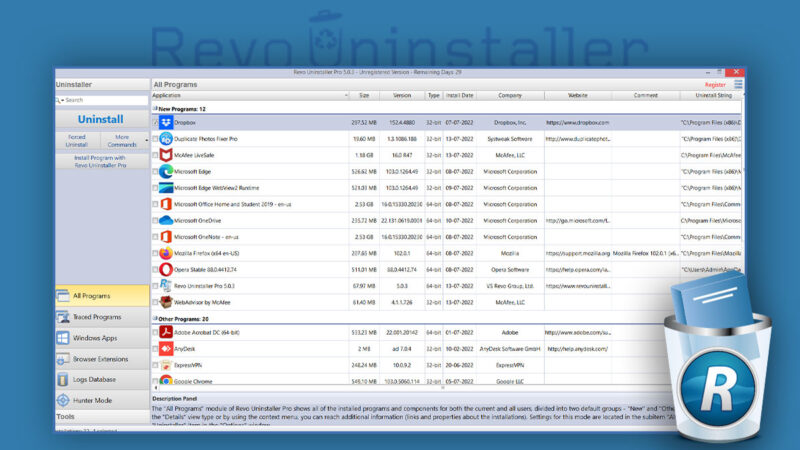Switch to Windows Apps module
The height and width of the screenshot is (450, 800).
(102, 338)
